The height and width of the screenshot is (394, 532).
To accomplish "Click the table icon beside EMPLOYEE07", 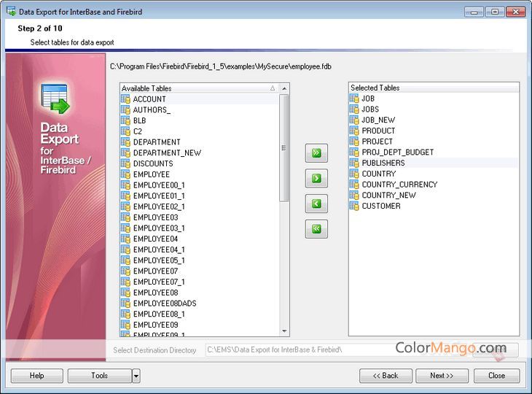I will pyautogui.click(x=125, y=271).
